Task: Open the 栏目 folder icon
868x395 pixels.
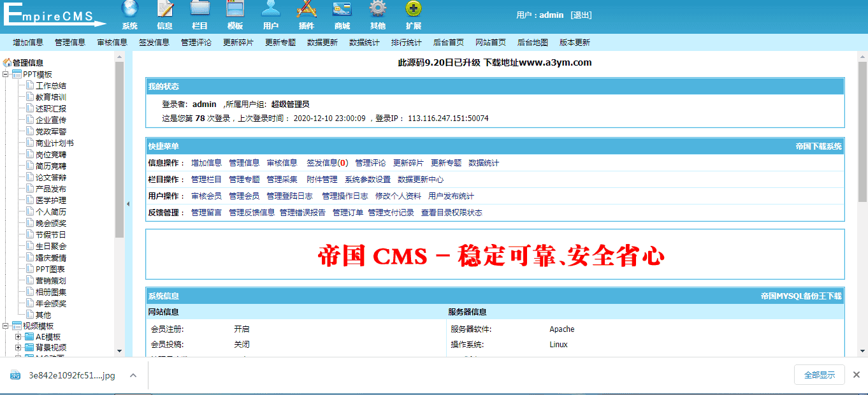Action: 200,8
